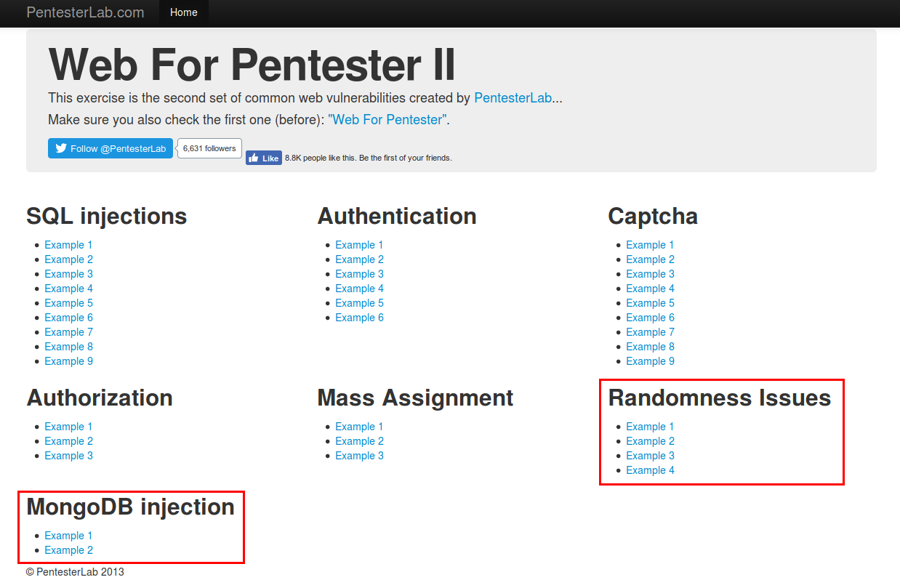Open Authorization Example 2

[68, 440]
